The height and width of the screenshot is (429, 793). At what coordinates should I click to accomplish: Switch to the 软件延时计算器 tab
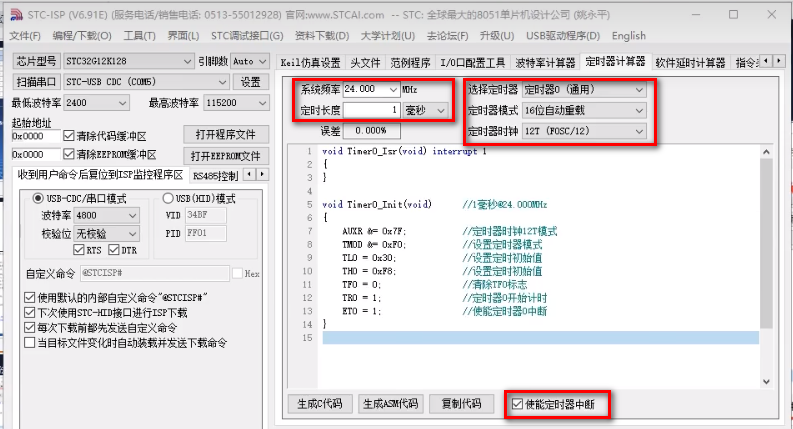click(x=690, y=63)
